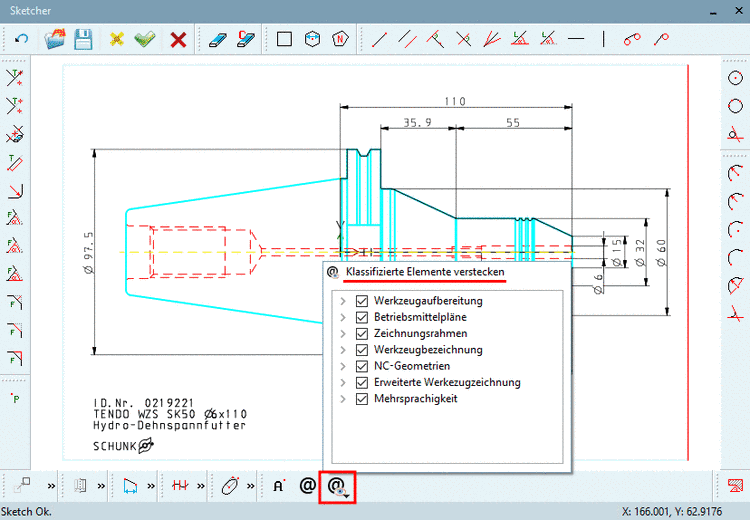Click the undo arrow icon
750x520 pixels.
click(x=21, y=39)
